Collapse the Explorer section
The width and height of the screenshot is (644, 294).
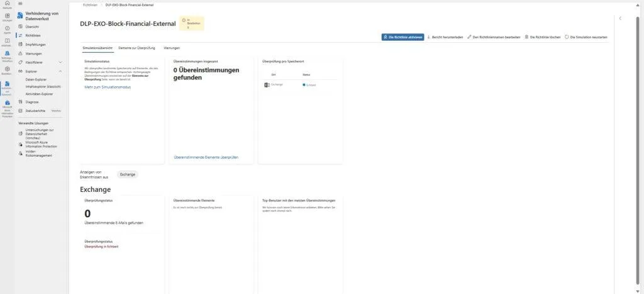(x=60, y=71)
